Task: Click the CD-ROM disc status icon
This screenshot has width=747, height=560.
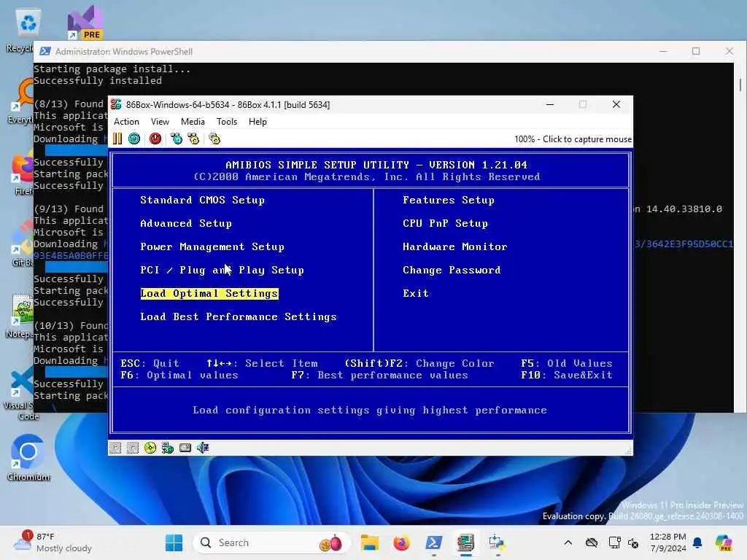Action: pos(150,448)
